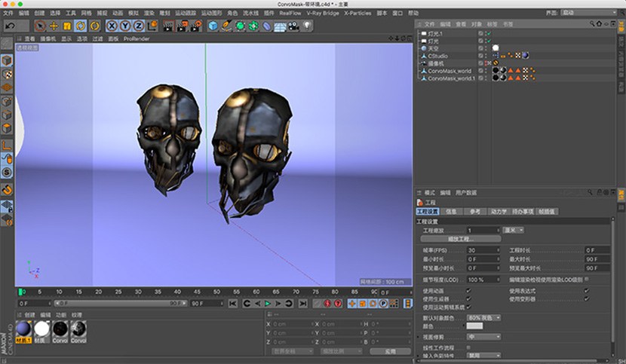The image size is (626, 364).
Task: Open the 厘米 unit dropdown
Action: click(513, 231)
